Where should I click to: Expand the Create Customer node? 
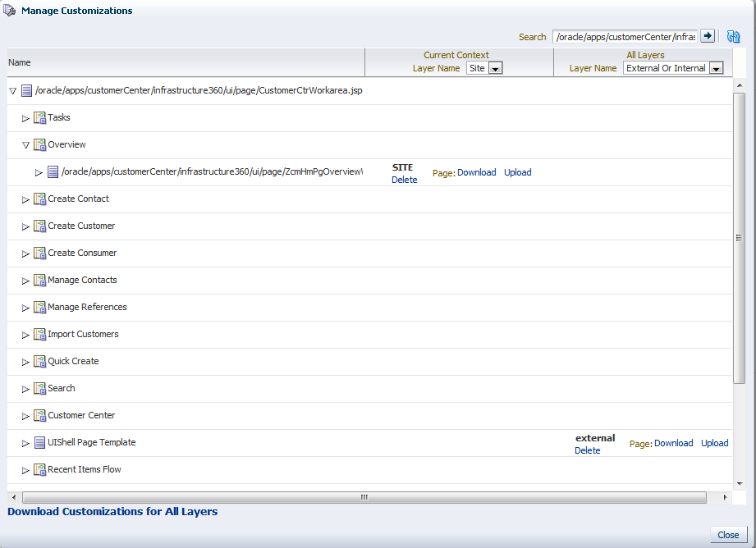pos(25,226)
